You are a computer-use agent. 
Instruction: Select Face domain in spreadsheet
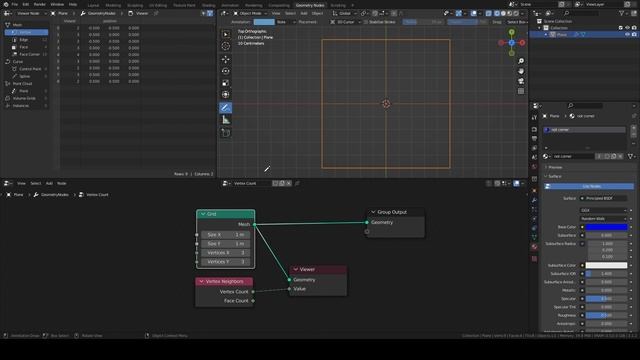(24, 47)
